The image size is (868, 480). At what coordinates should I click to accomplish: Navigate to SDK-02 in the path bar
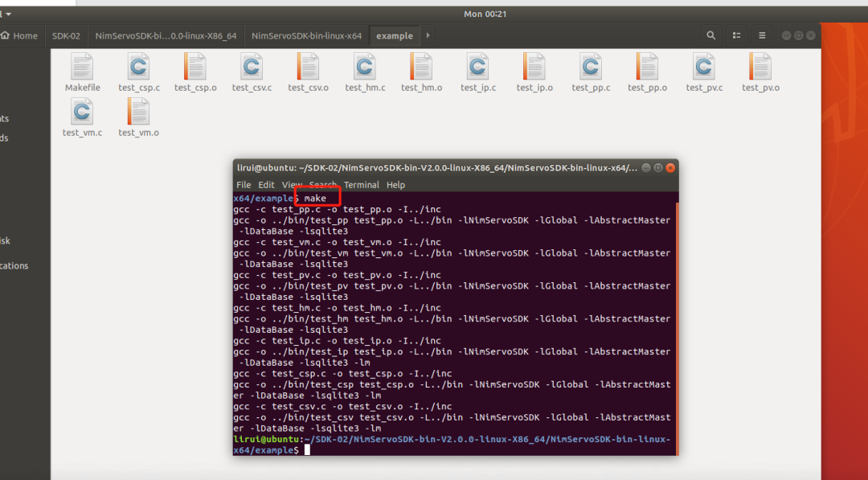pos(66,35)
